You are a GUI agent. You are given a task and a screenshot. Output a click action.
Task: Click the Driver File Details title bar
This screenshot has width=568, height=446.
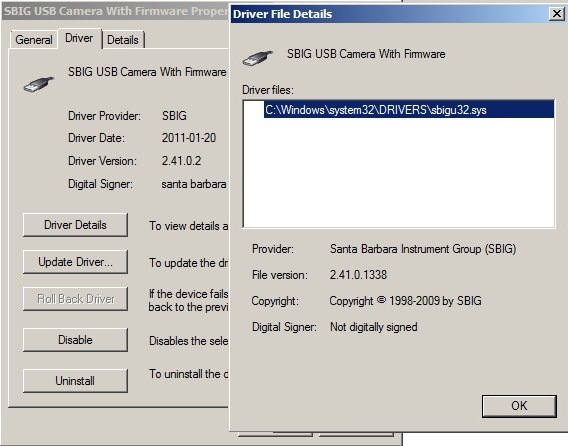389,14
